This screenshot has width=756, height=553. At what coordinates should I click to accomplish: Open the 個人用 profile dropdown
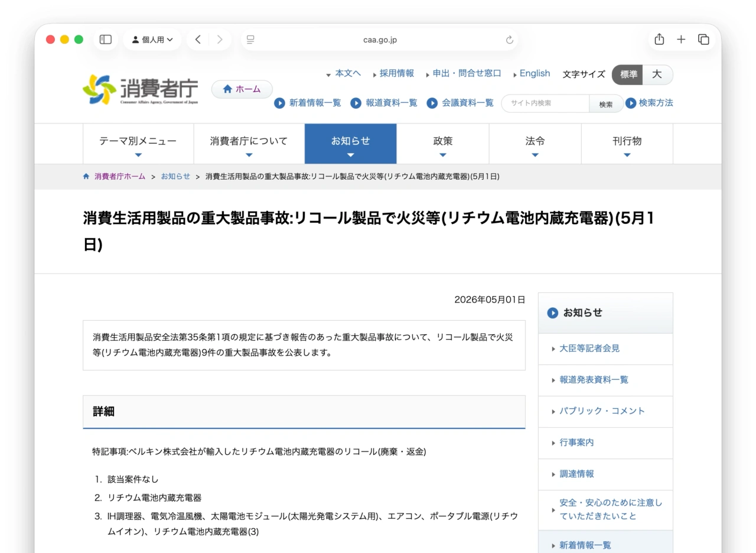(152, 40)
